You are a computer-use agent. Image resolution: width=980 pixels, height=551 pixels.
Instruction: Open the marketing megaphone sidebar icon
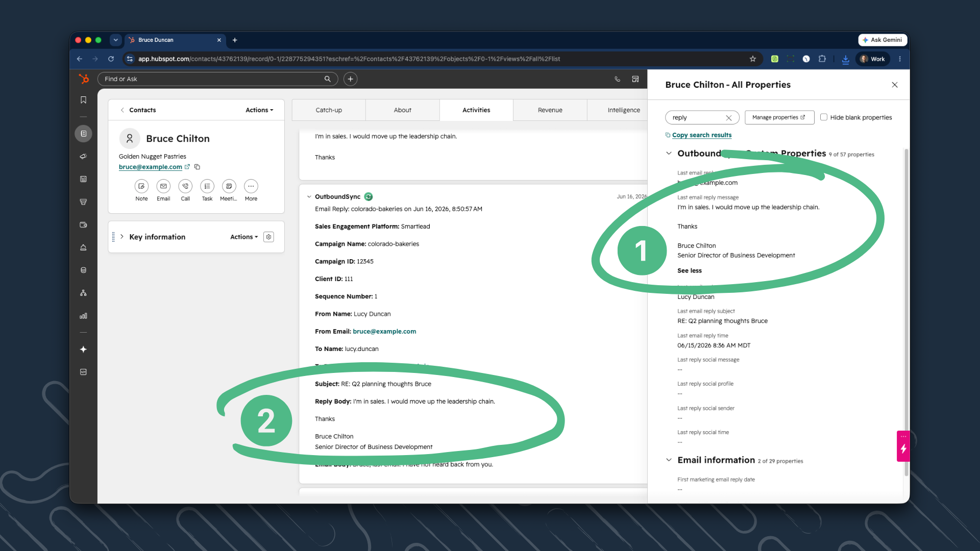coord(83,157)
